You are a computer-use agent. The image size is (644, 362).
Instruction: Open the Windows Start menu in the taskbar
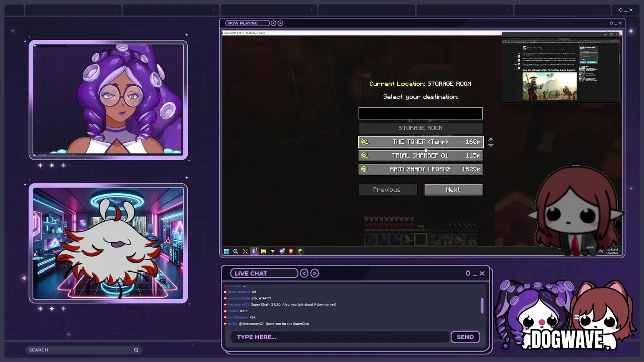point(226,251)
